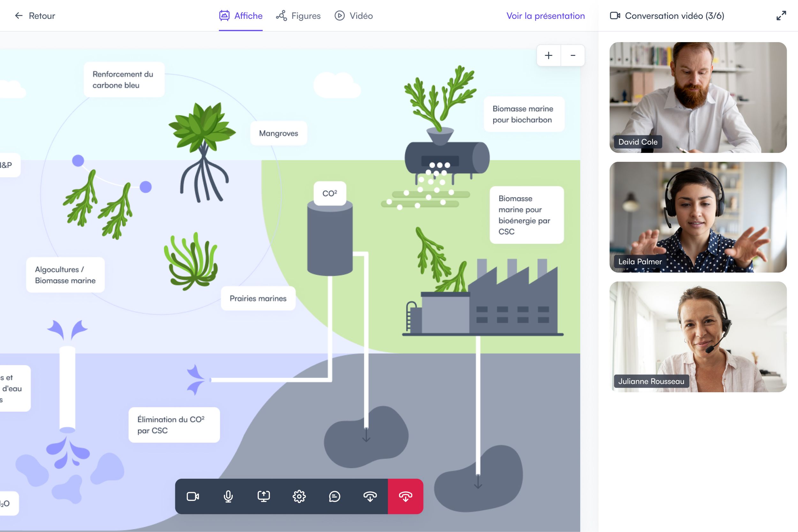Screen dimensions: 798x532
Task: Click the screen share icon
Action: (264, 496)
